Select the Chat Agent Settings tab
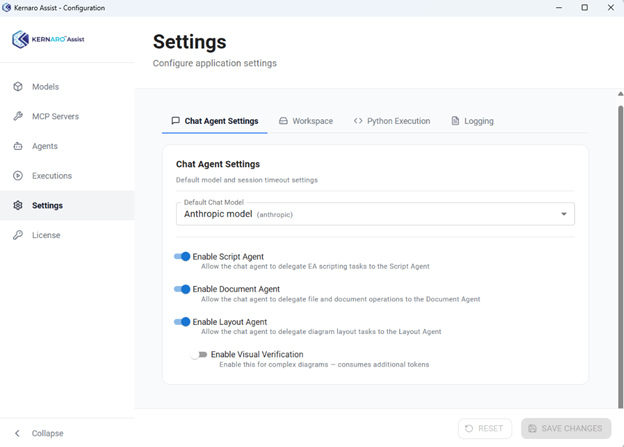This screenshot has width=624, height=447. point(214,121)
